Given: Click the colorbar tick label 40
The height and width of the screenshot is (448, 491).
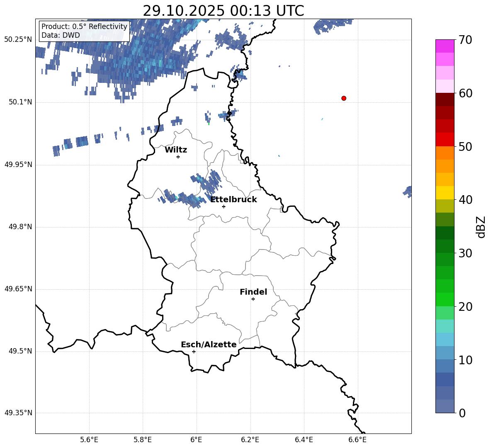Looking at the screenshot, I should pos(465,200).
